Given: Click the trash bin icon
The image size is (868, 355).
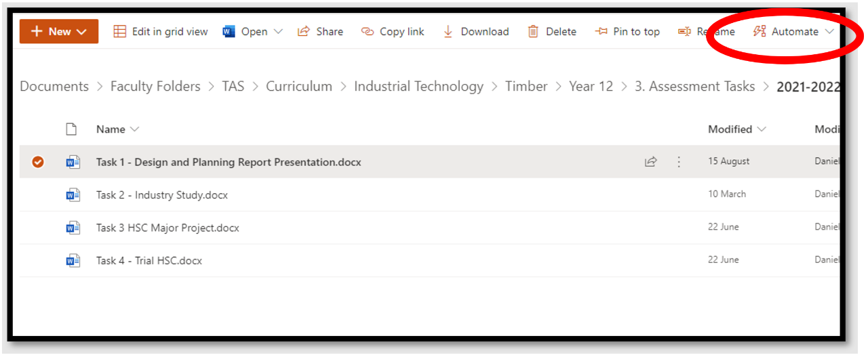Looking at the screenshot, I should coord(534,31).
